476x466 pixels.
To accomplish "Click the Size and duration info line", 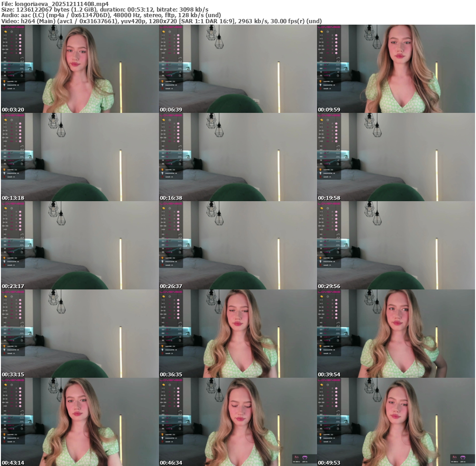I will [x=105, y=9].
